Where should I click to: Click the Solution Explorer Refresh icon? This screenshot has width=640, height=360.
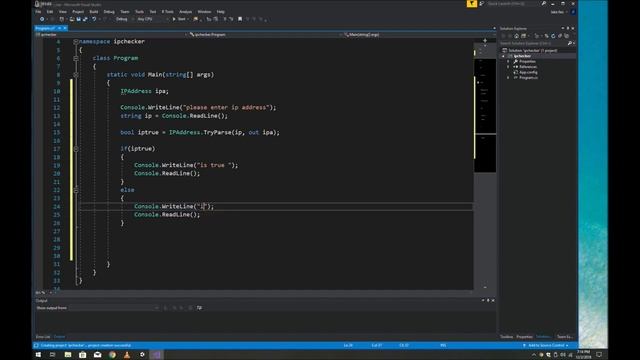tap(553, 36)
